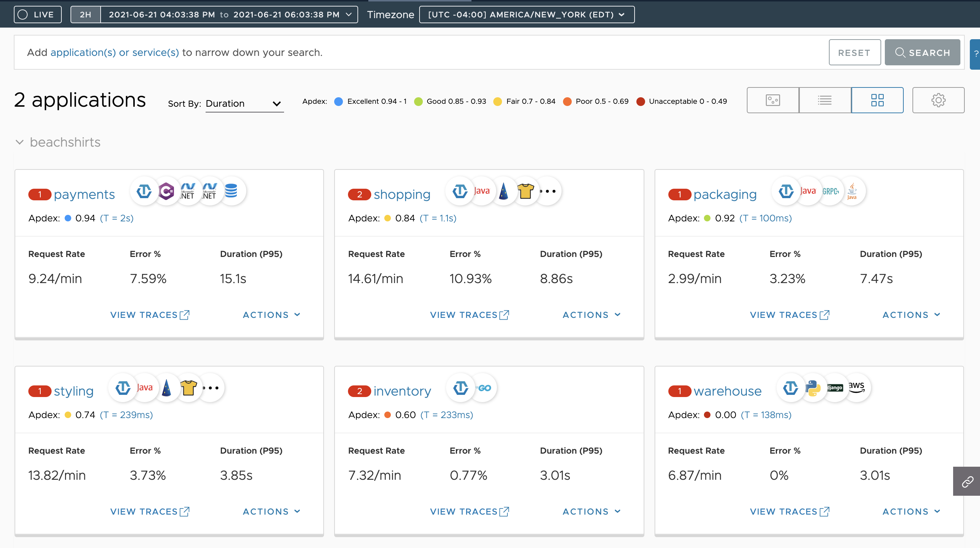
Task: Click the wizard hat icon on shopping card
Action: pos(503,191)
